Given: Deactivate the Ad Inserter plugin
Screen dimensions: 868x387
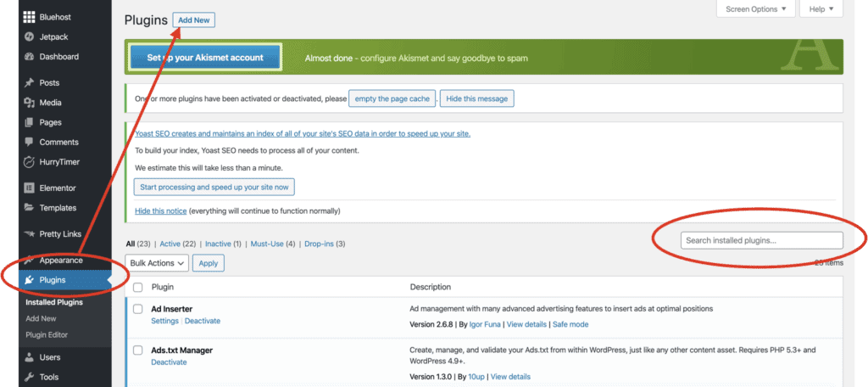Looking at the screenshot, I should point(203,321).
